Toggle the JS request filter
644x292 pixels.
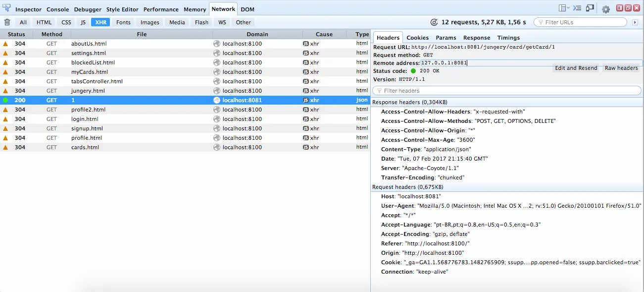[83, 22]
